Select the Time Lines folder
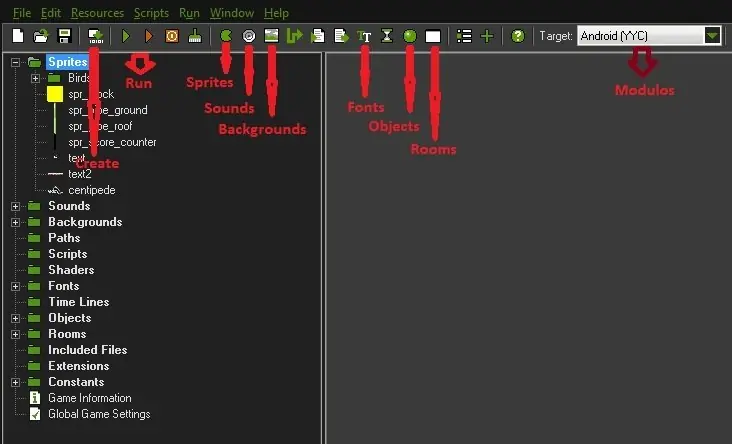 78,302
